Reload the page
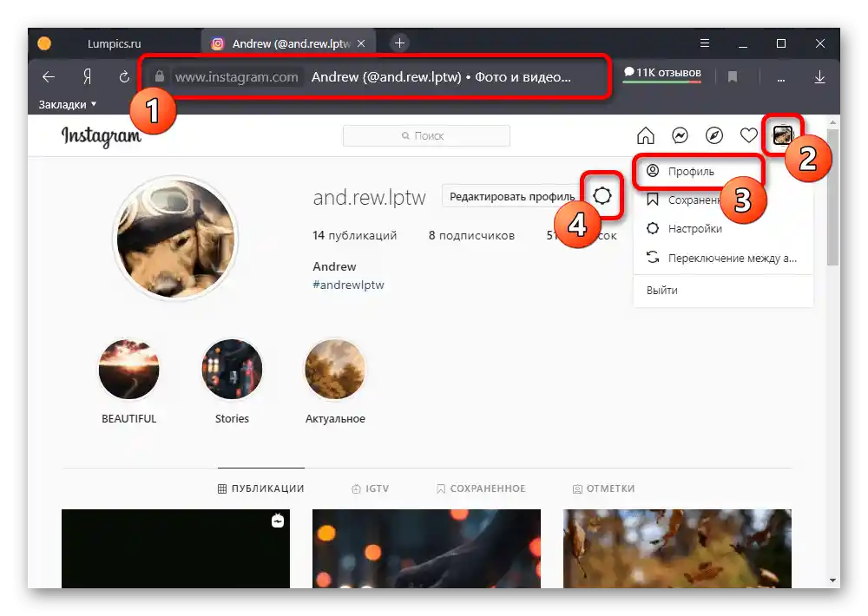 [x=124, y=77]
